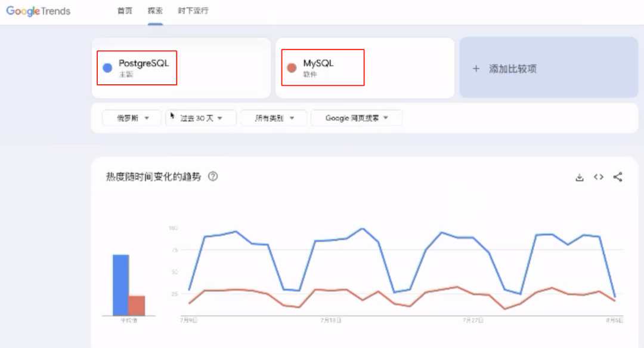Screen dimensions: 644x348
Task: Click the plus icon beside 添加比较项
Action: click(476, 69)
